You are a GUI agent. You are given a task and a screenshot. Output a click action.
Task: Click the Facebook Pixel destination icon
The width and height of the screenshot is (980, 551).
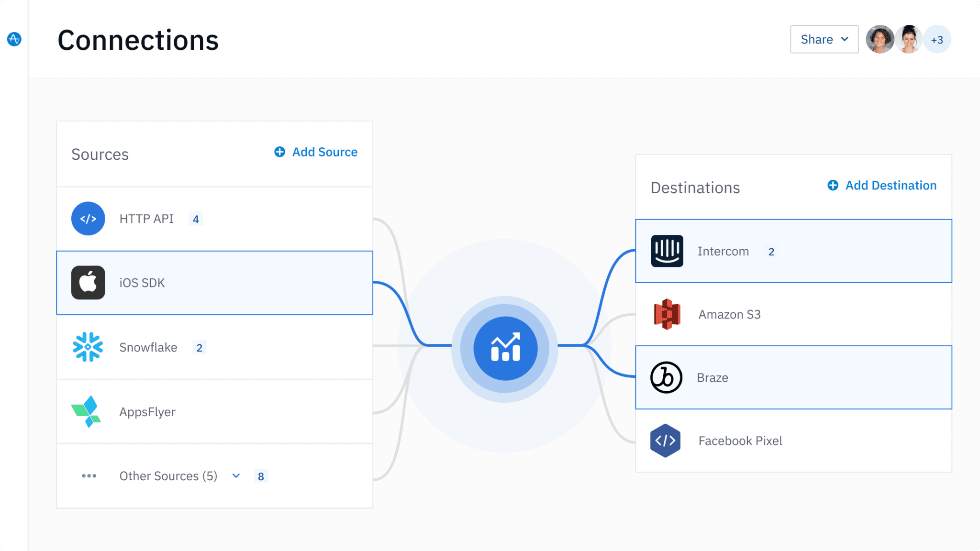[666, 441]
